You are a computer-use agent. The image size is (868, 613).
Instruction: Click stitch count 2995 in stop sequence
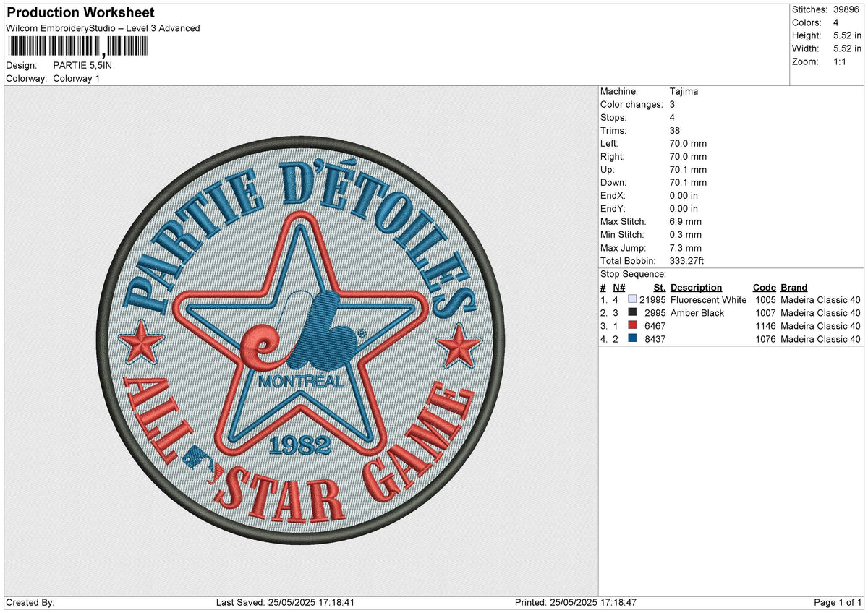(655, 313)
